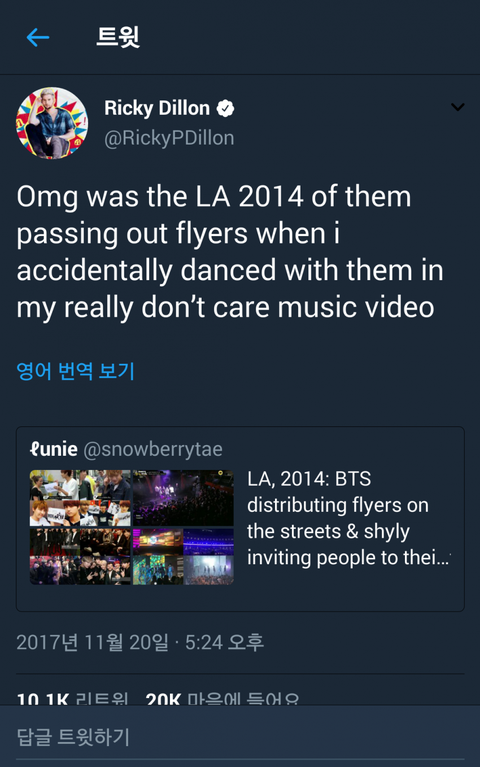Open the @RickyPDillon handle

169,138
